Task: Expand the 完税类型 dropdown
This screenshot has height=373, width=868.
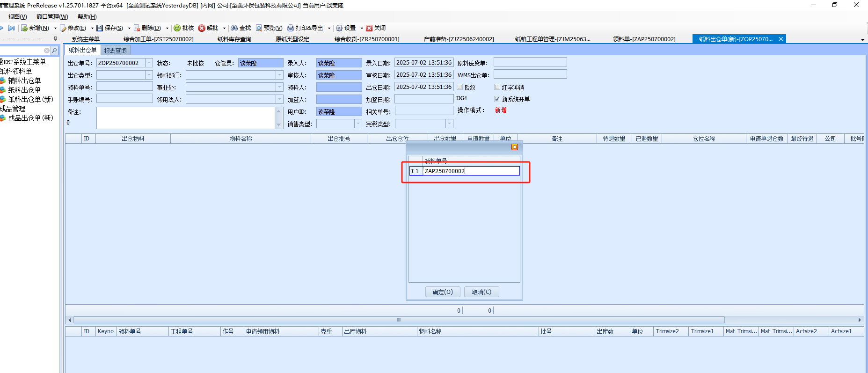Action: pos(449,124)
